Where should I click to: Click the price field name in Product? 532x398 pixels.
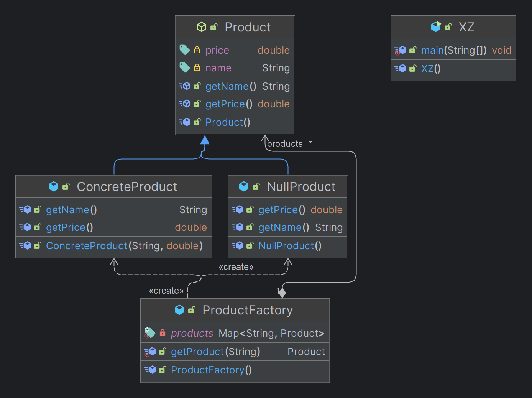pos(217,50)
